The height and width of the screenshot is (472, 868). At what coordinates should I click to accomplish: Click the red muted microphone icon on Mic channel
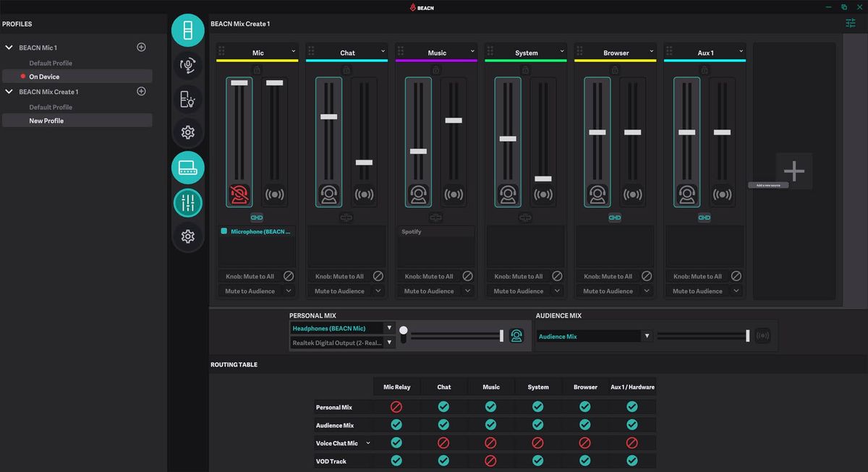click(x=239, y=193)
